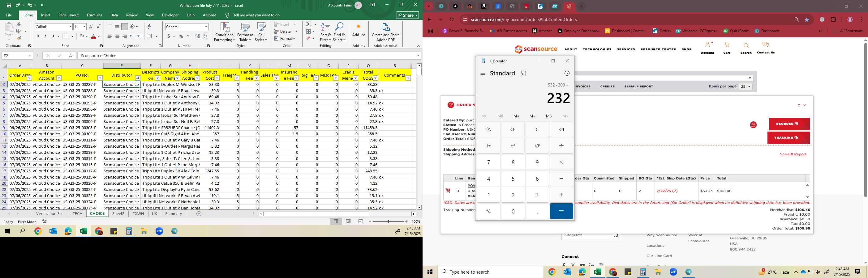
Task: Open the General number format dropdown
Action: pyautogui.click(x=206, y=27)
